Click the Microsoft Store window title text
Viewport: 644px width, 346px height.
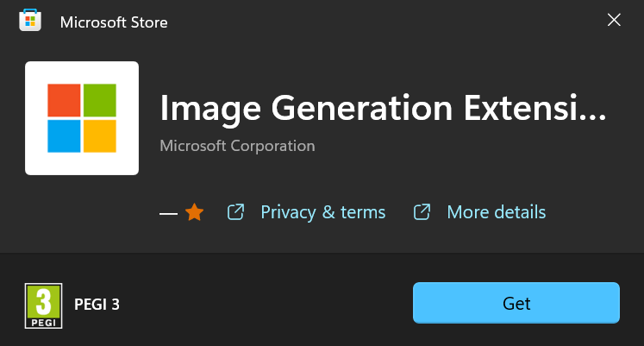114,22
